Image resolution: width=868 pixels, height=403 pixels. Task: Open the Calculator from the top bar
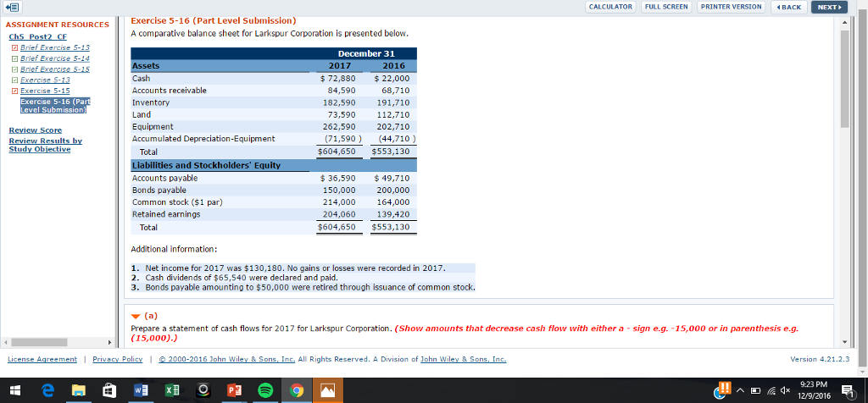pyautogui.click(x=610, y=7)
